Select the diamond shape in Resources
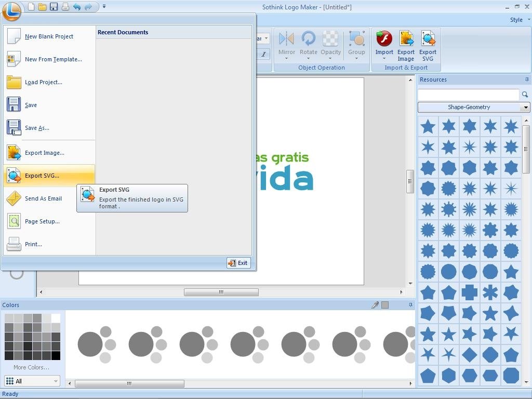 tap(470, 355)
